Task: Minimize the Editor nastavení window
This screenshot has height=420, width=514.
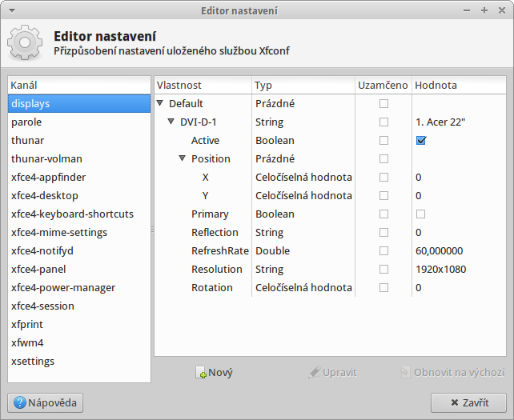Action: tap(467, 11)
